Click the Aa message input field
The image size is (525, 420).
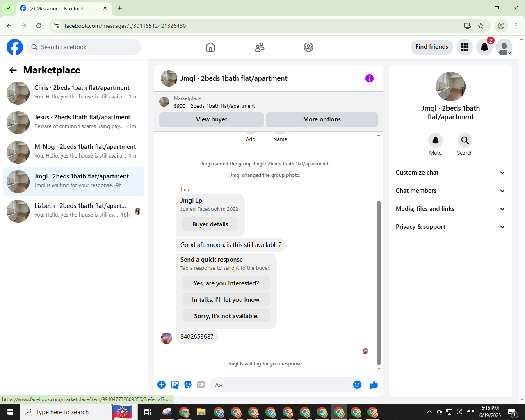pos(282,385)
